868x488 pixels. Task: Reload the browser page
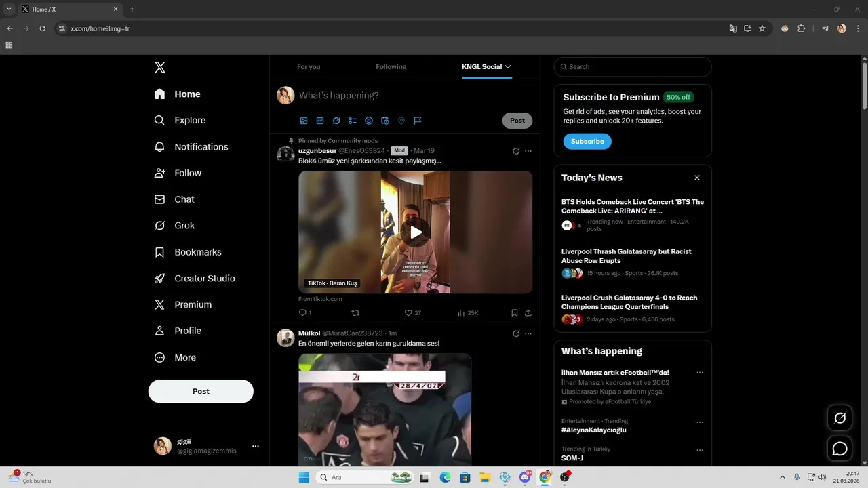pos(42,28)
